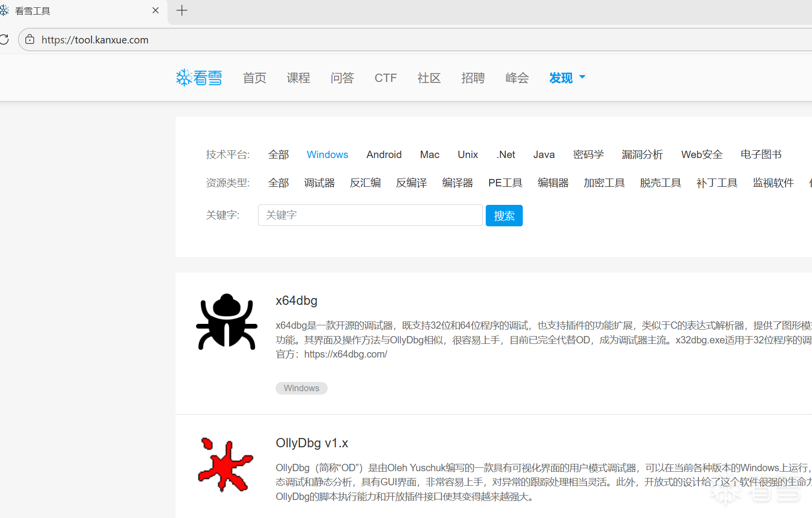Filter platform by .Net
This screenshot has height=518, width=812.
[506, 155]
